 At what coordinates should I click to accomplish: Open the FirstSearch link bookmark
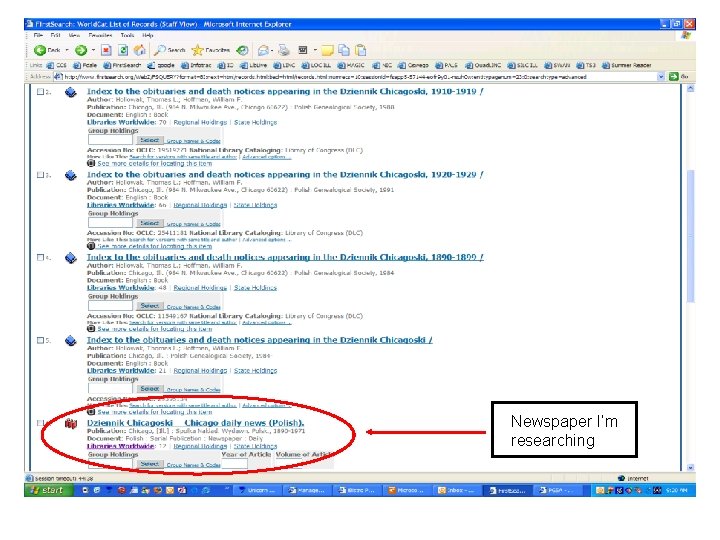122,65
